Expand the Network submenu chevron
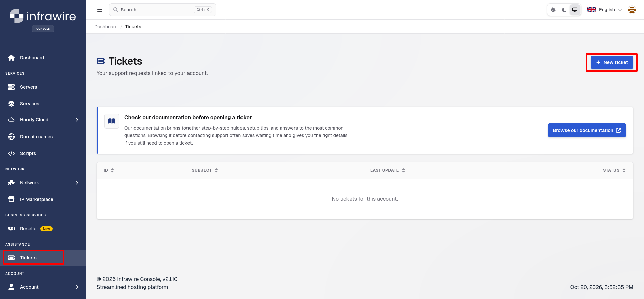644x299 pixels. click(x=77, y=183)
